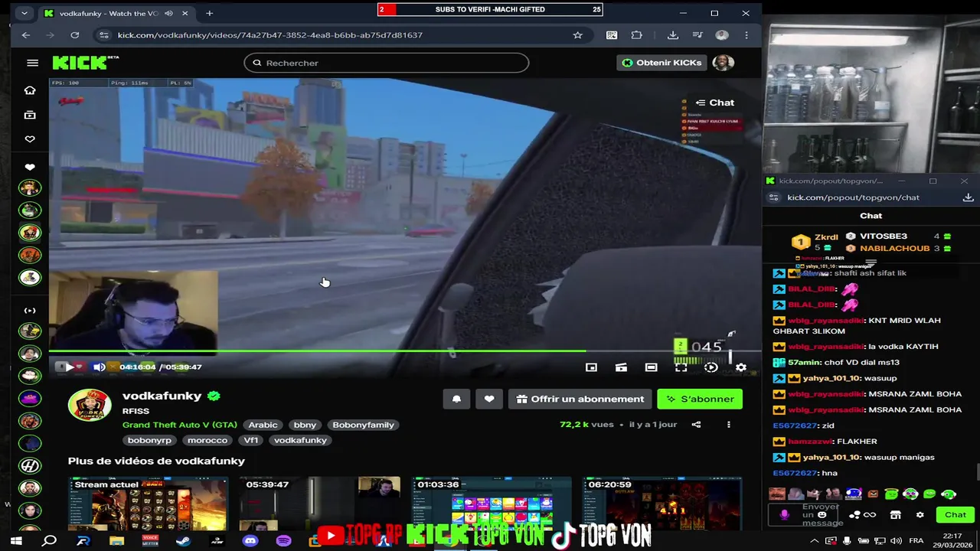The height and width of the screenshot is (551, 980).
Task: Cast the video with the cast icon
Action: [x=621, y=367]
